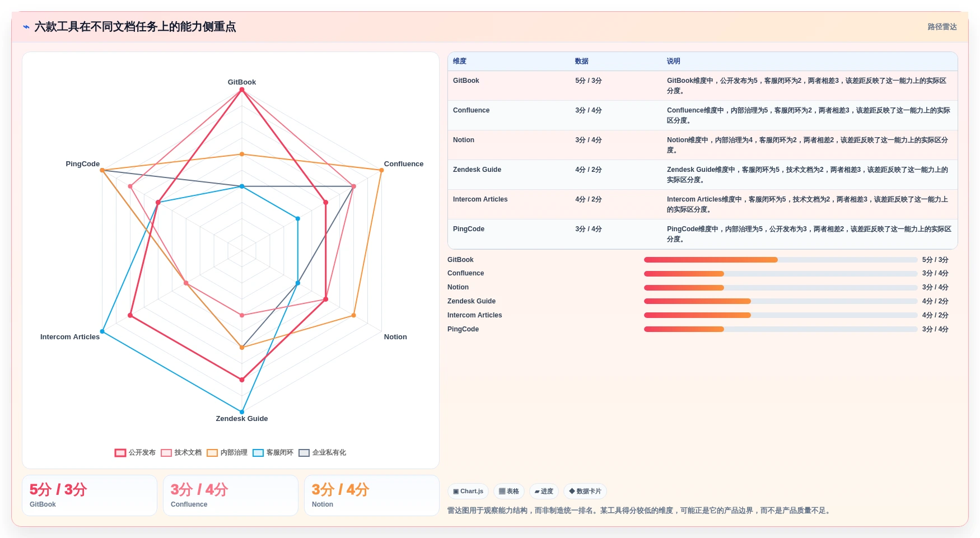Click the Zendesk Guide progress bar
The image size is (980, 538).
point(781,301)
